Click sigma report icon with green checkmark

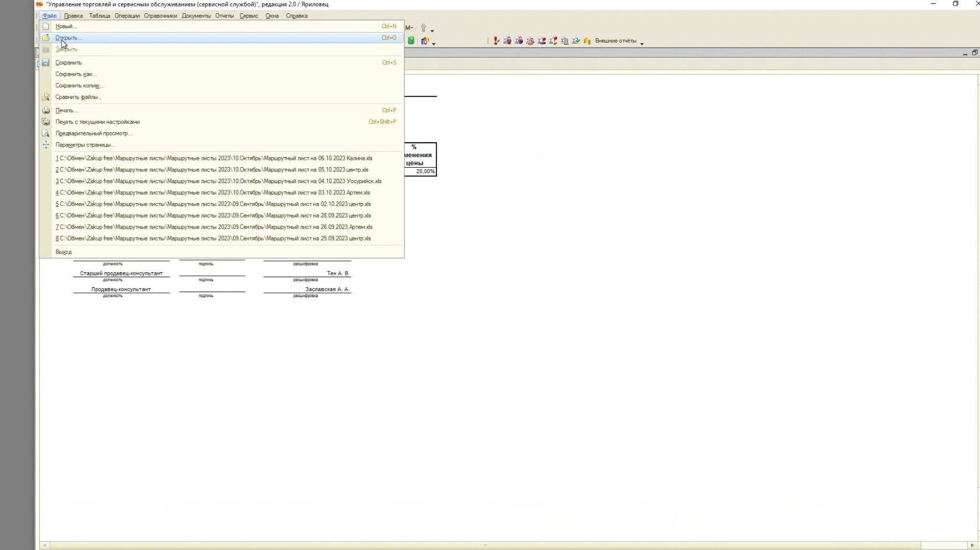pyautogui.click(x=576, y=40)
